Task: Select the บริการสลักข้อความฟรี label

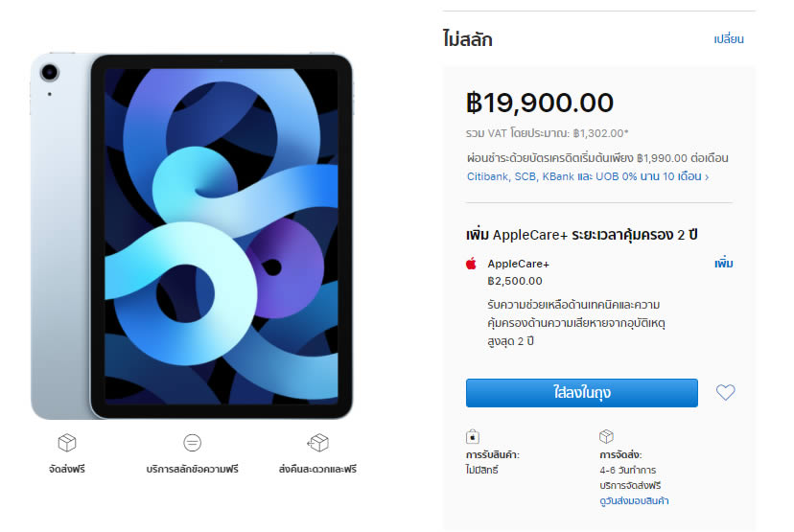Action: [x=192, y=470]
